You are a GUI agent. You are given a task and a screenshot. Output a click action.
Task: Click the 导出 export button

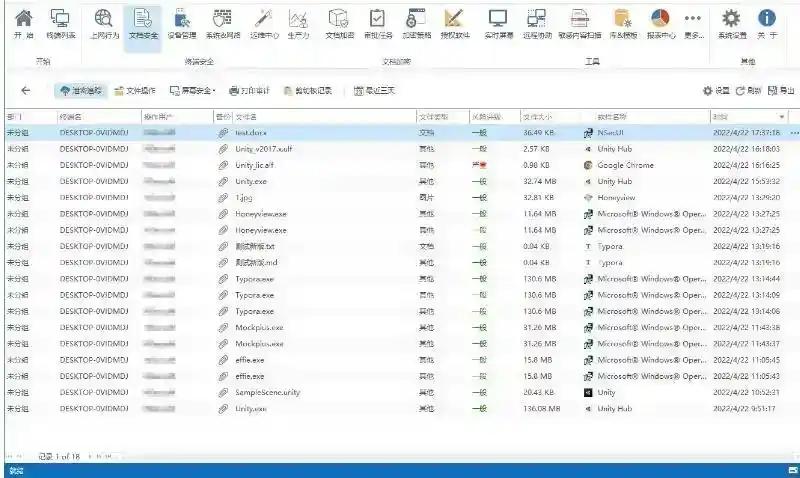click(x=780, y=91)
